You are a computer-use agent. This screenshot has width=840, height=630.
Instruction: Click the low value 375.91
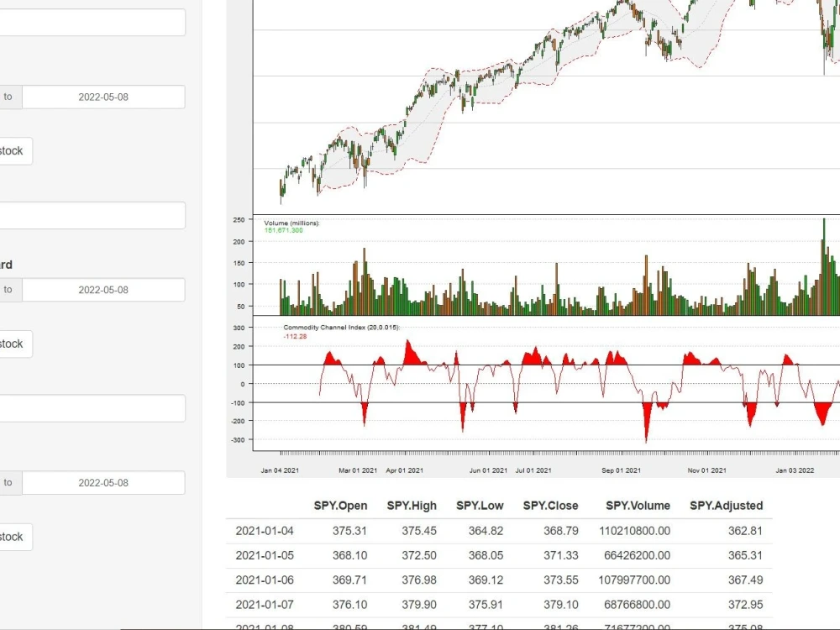click(x=486, y=605)
